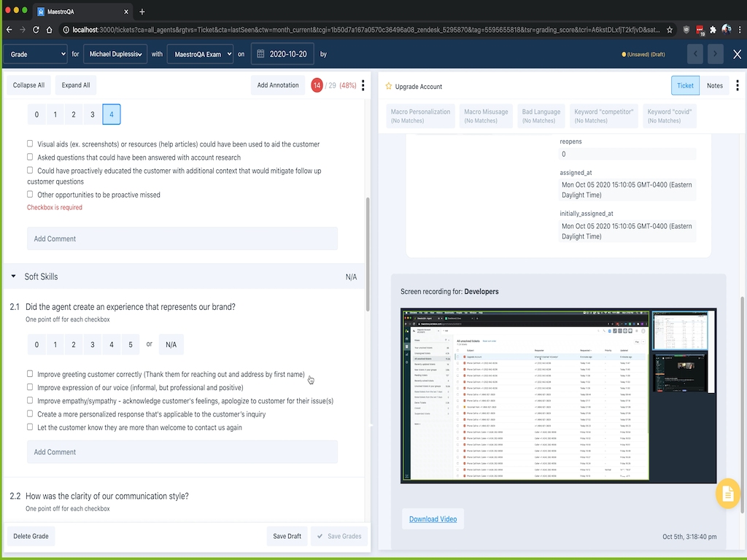Viewport: 747px width, 560px height.
Task: Select score 5 on the brand experience scale
Action: 130,344
